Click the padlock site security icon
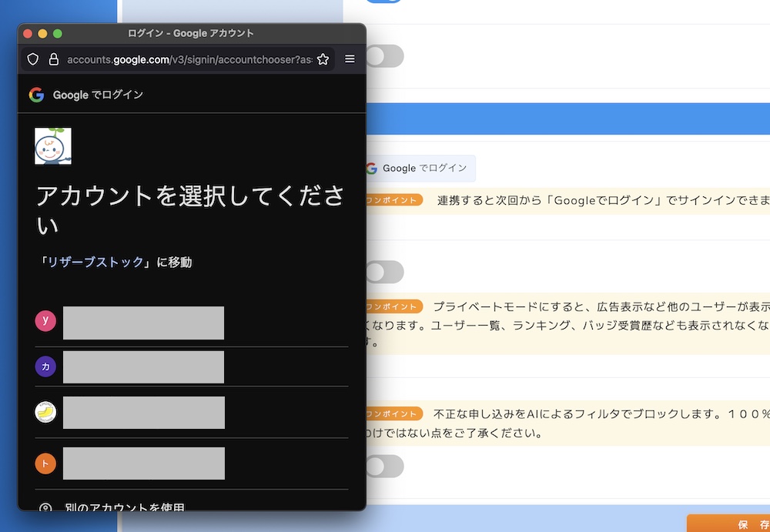This screenshot has height=532, width=770. coord(53,59)
